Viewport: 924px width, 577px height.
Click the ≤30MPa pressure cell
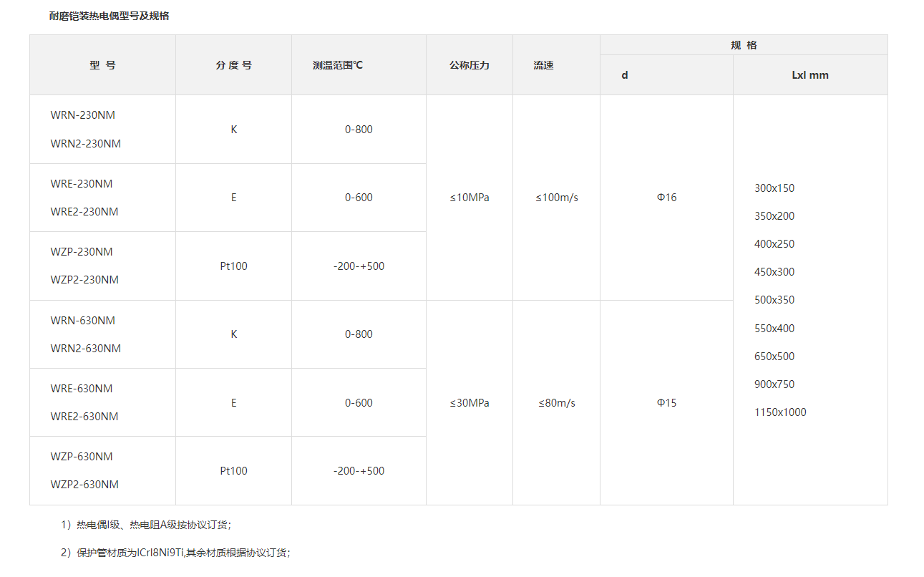pos(470,403)
